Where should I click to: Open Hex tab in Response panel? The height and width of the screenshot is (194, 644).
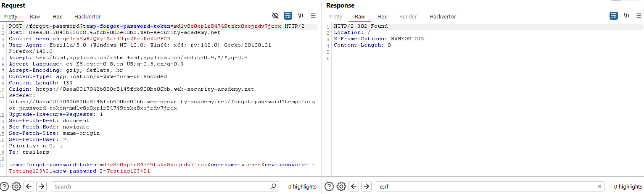pyautogui.click(x=382, y=17)
